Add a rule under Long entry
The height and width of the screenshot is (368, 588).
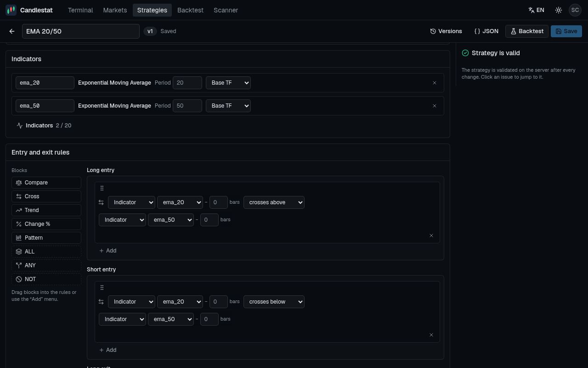click(108, 251)
